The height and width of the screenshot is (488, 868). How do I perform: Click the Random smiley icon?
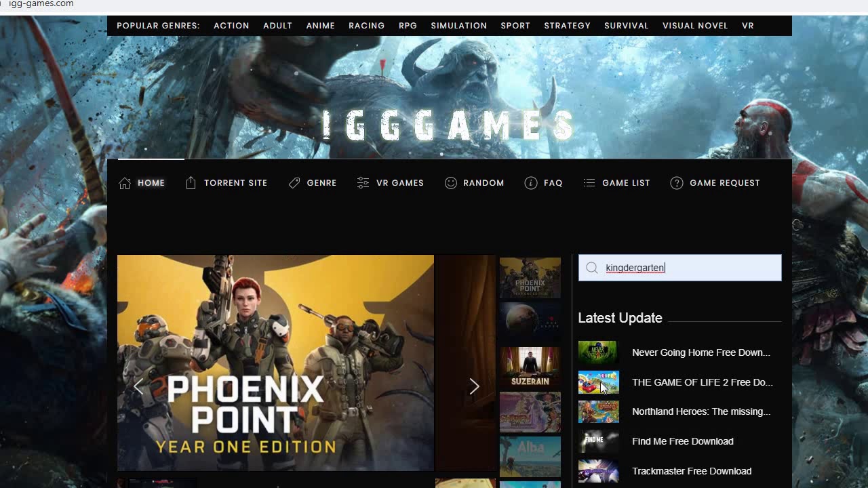[451, 183]
